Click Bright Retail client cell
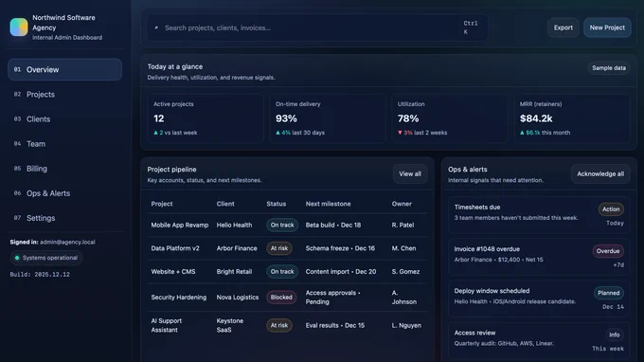Image resolution: width=644 pixels, height=362 pixels. tap(234, 272)
